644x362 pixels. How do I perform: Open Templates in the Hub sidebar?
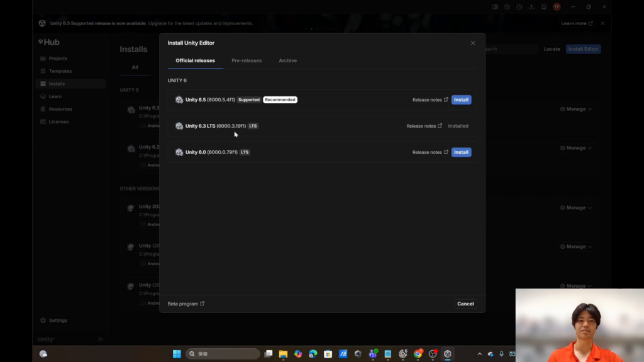point(70,71)
